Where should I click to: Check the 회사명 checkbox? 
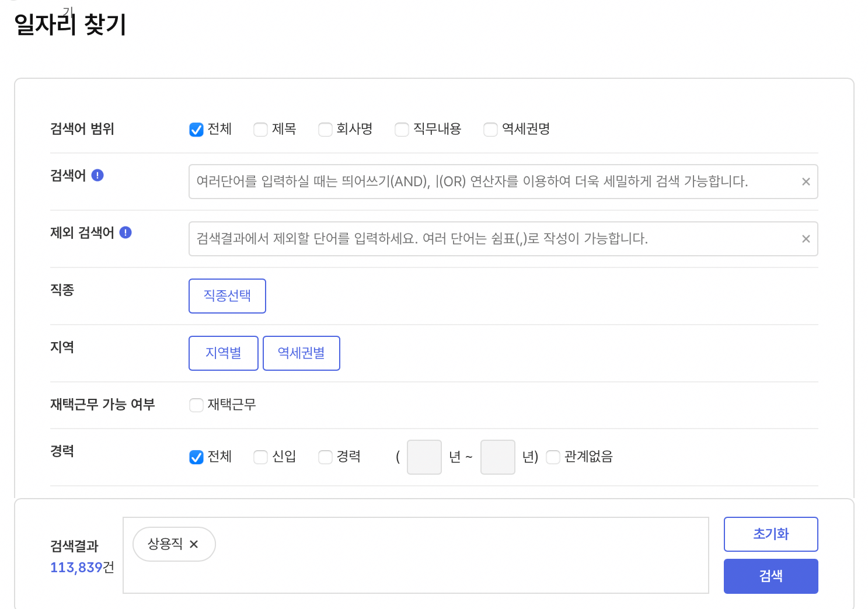click(325, 129)
